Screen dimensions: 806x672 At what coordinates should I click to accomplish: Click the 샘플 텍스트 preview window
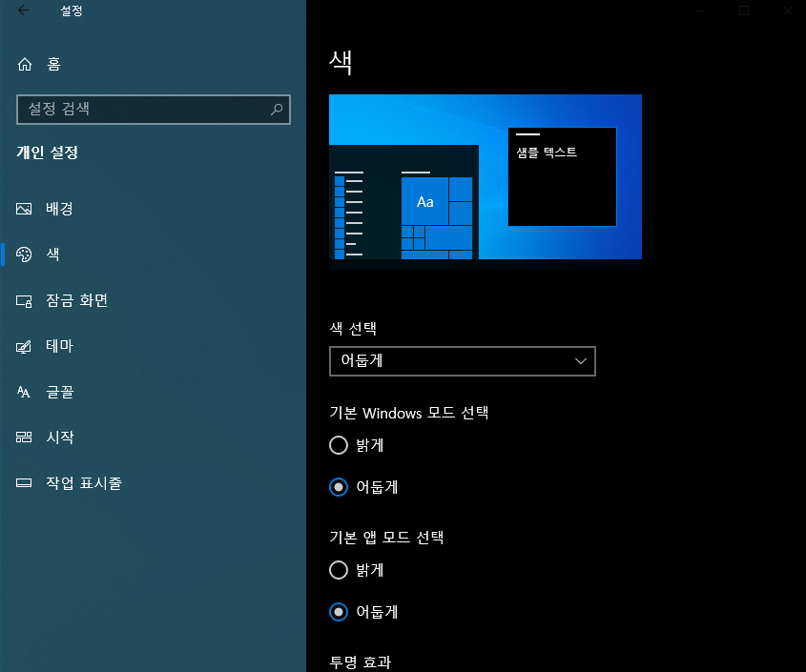563,176
